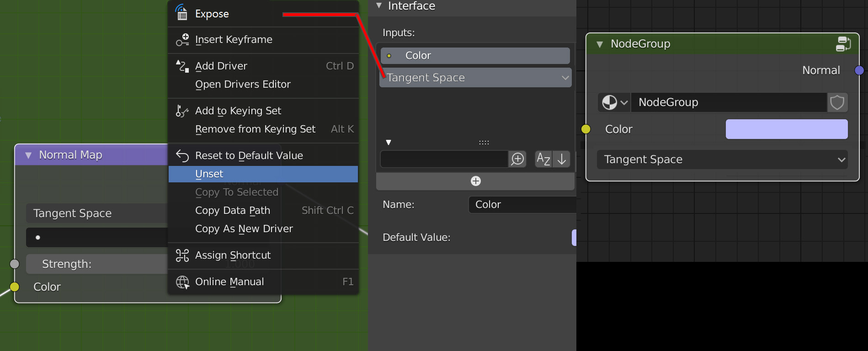Collapse the Normal Map node

click(x=28, y=155)
